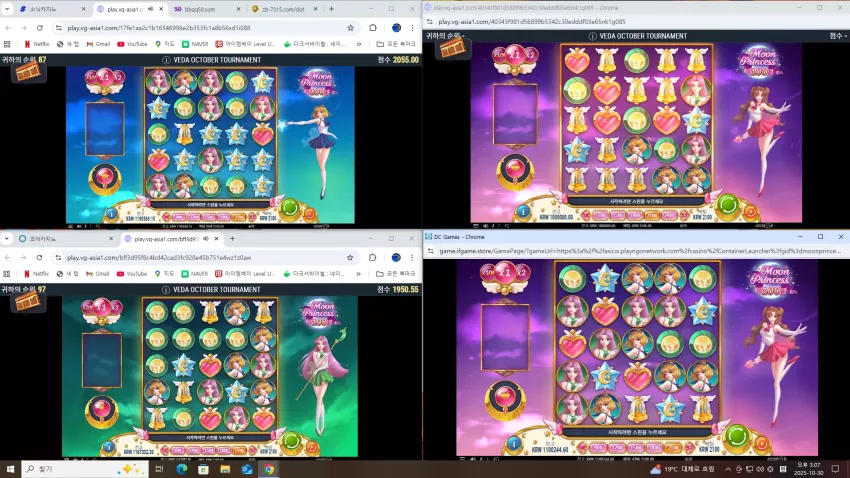The image size is (850, 478).
Task: Open new tab in top-left Chrome window
Action: (x=332, y=9)
